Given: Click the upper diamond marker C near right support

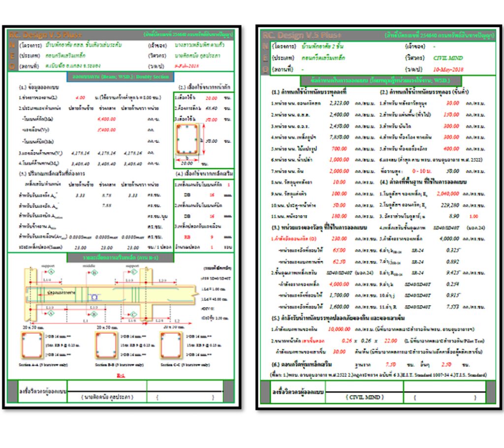Looking at the screenshot, I should coord(134,272).
